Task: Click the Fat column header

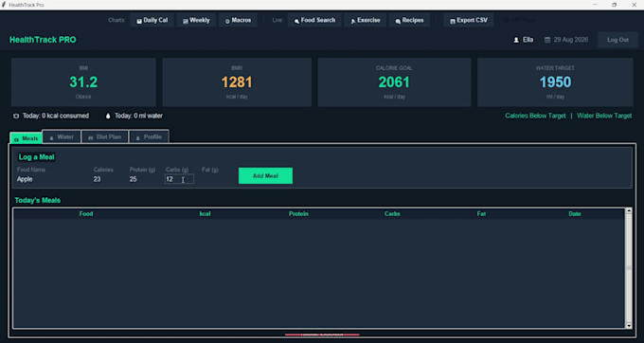Action: (481, 213)
